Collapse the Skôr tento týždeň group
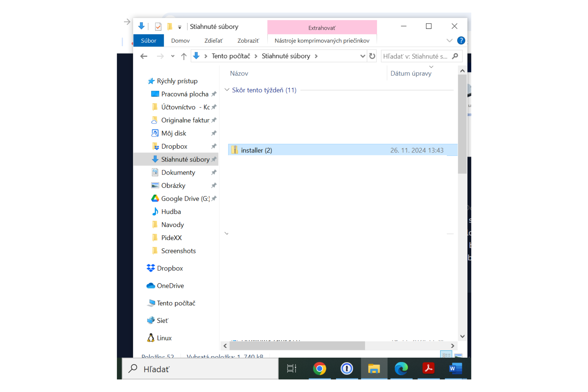The width and height of the screenshot is (588, 392). pyautogui.click(x=227, y=90)
